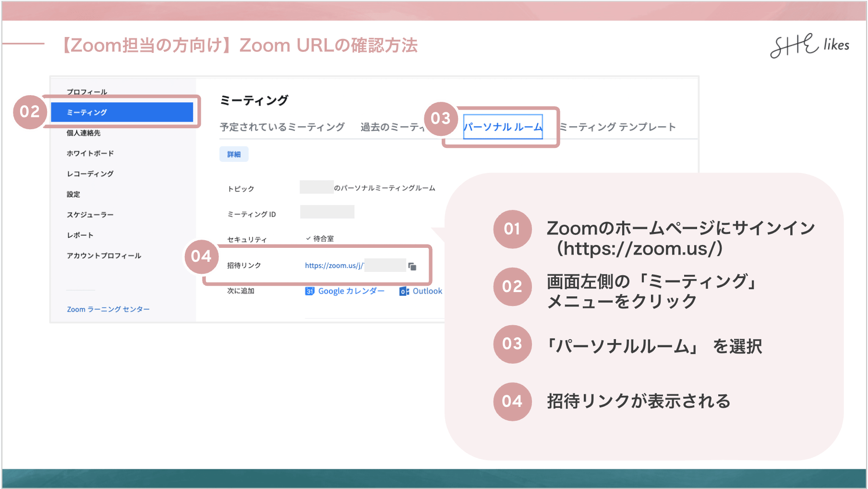The height and width of the screenshot is (489, 868).
Task: Open 設定 in the sidebar
Action: point(73,195)
